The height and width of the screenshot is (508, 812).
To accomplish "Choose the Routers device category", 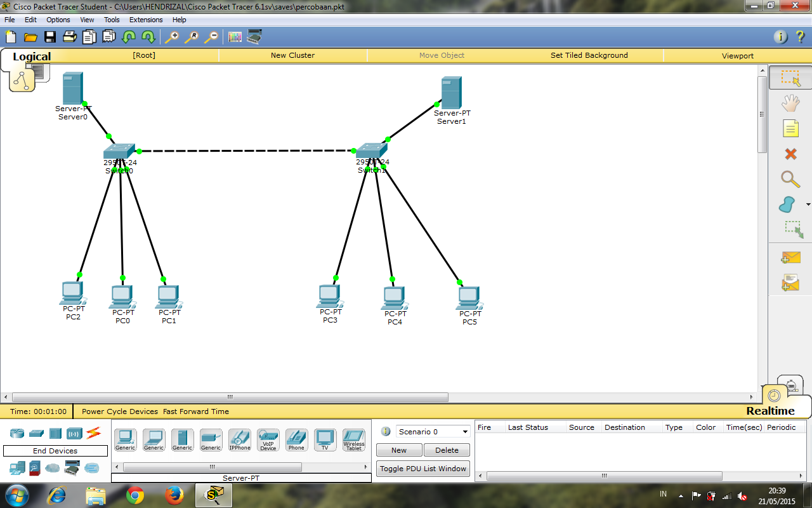I will click(17, 433).
